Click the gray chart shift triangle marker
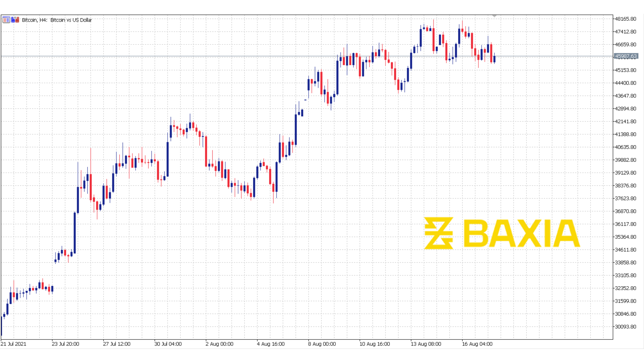This screenshot has height=363, width=644. (494, 16)
